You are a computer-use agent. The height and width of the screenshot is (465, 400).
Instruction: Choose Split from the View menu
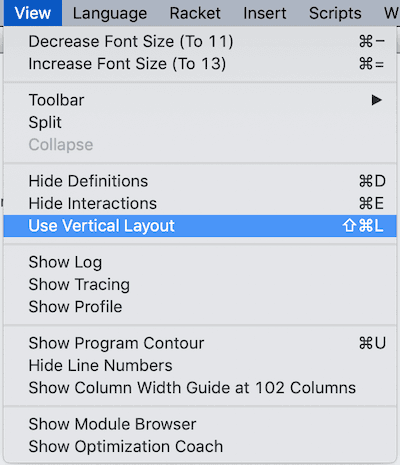point(200,122)
